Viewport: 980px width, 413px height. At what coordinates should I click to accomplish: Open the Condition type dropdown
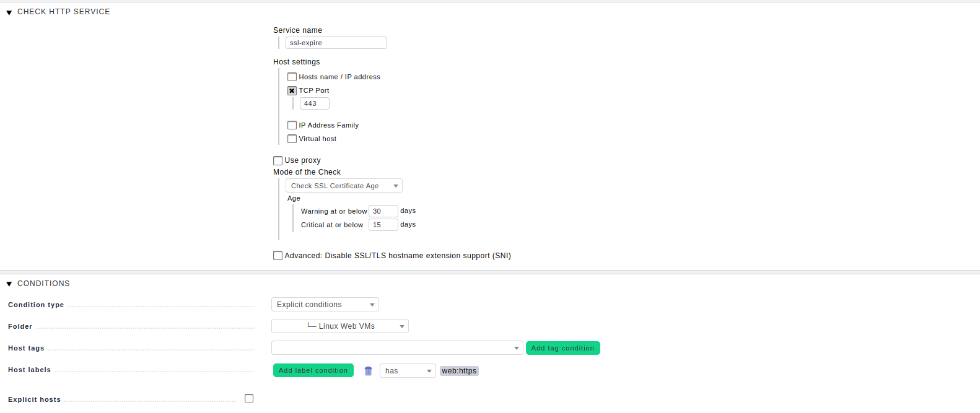(325, 305)
